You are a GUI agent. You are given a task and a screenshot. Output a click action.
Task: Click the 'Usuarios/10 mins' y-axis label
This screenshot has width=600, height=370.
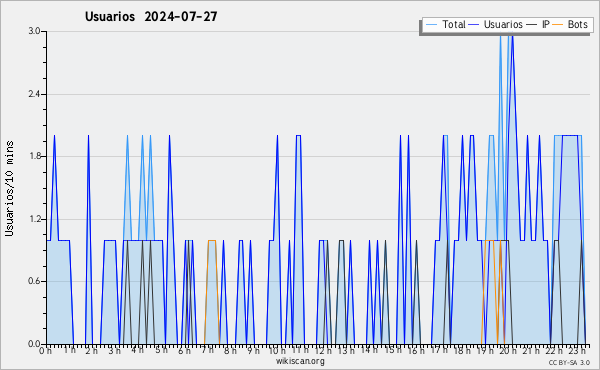9,189
